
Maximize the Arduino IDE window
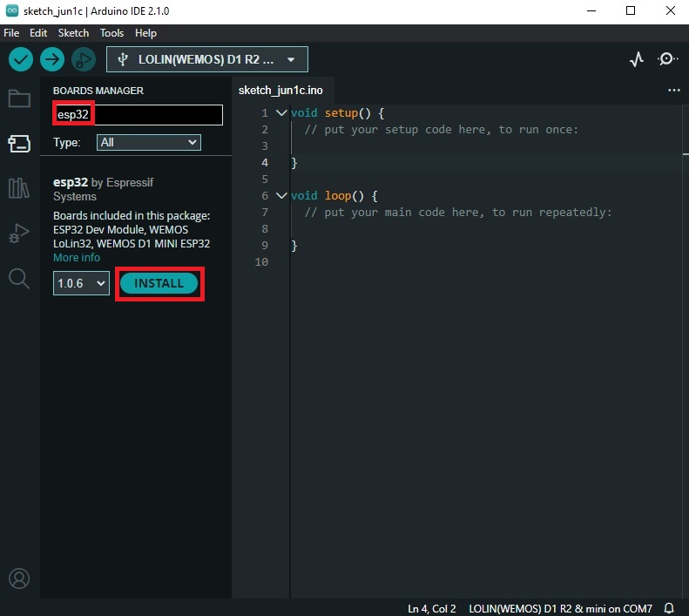click(x=631, y=10)
